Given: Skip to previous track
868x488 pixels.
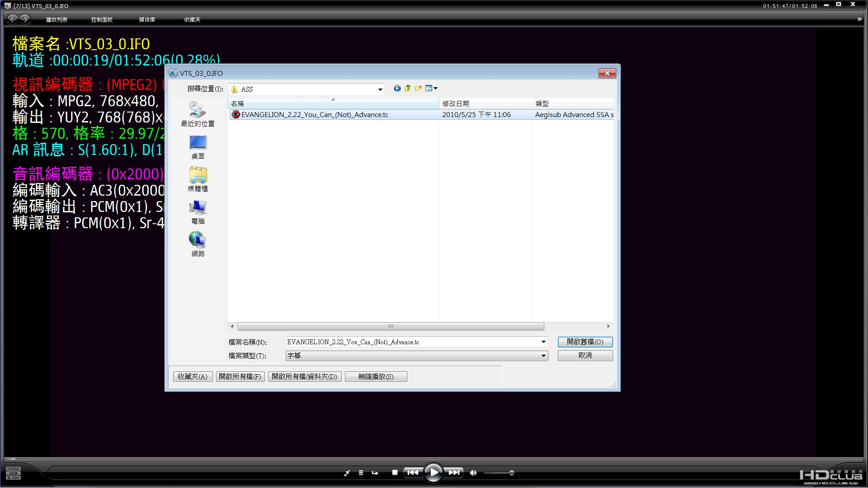Looking at the screenshot, I should [x=413, y=473].
